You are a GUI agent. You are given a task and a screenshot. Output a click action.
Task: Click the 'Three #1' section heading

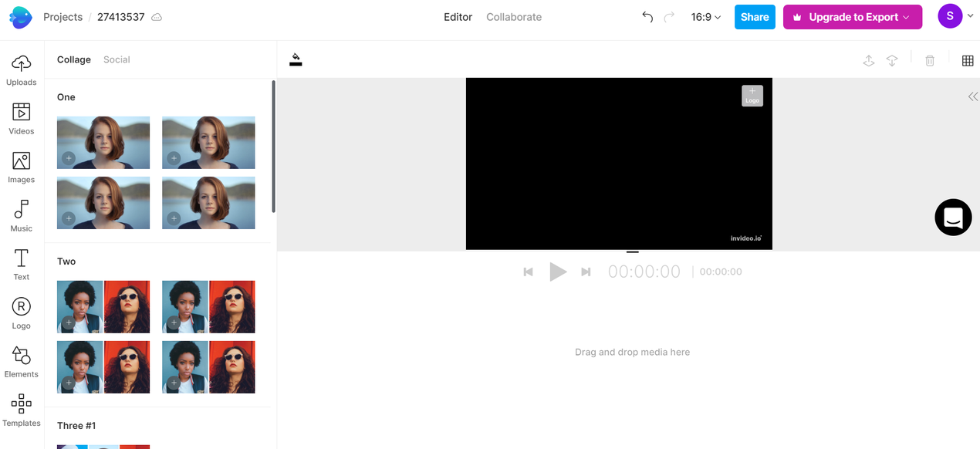(76, 426)
